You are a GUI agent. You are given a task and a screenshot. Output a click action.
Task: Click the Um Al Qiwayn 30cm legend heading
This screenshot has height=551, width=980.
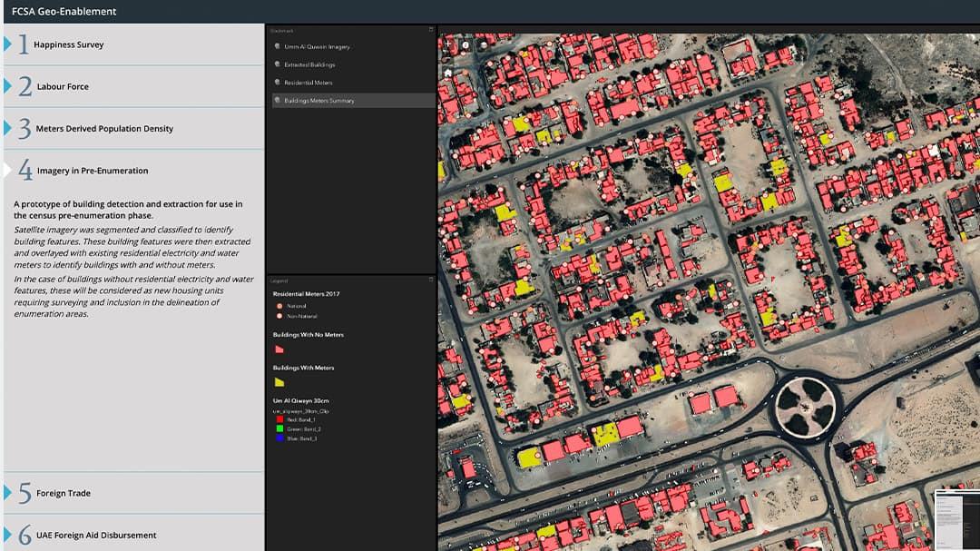[300, 401]
